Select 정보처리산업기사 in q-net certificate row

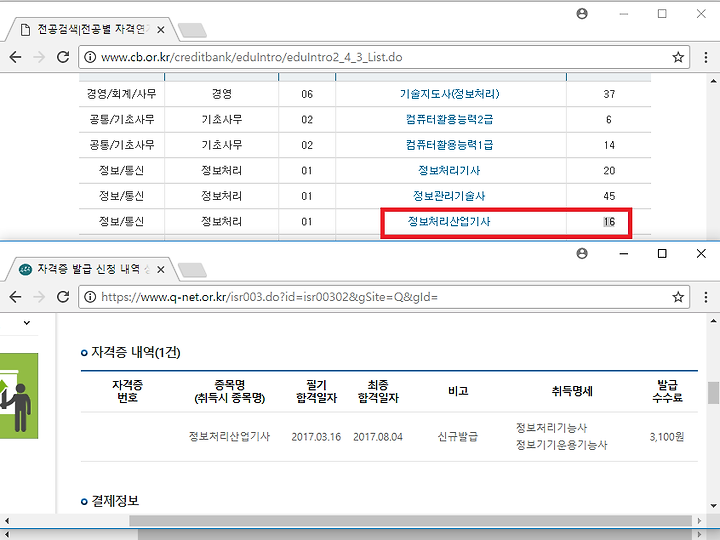[229, 436]
